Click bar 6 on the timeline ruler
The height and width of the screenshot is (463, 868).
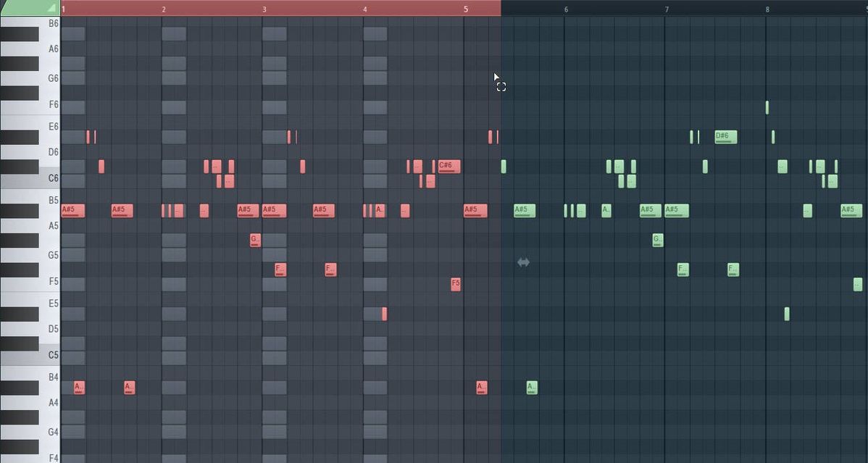566,9
